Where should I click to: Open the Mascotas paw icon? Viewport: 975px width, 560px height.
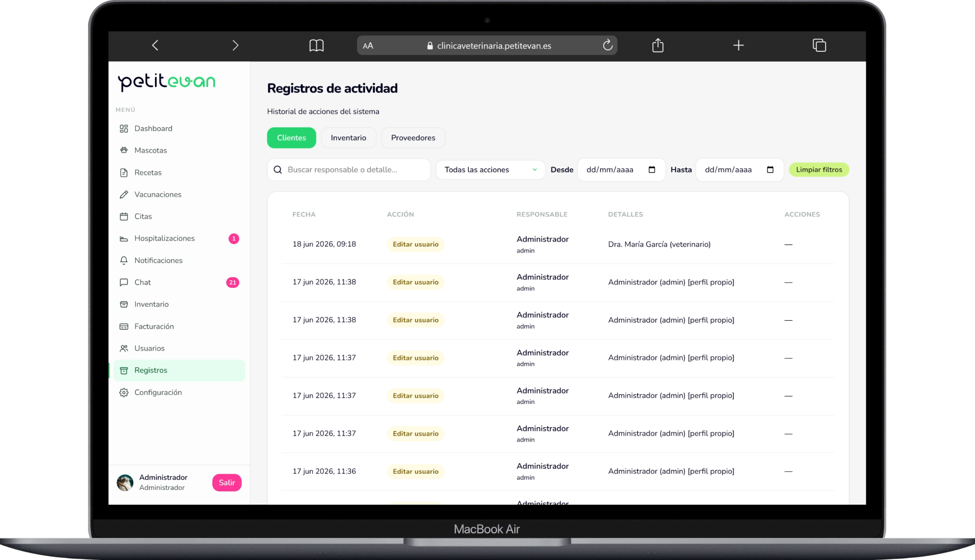pyautogui.click(x=123, y=150)
